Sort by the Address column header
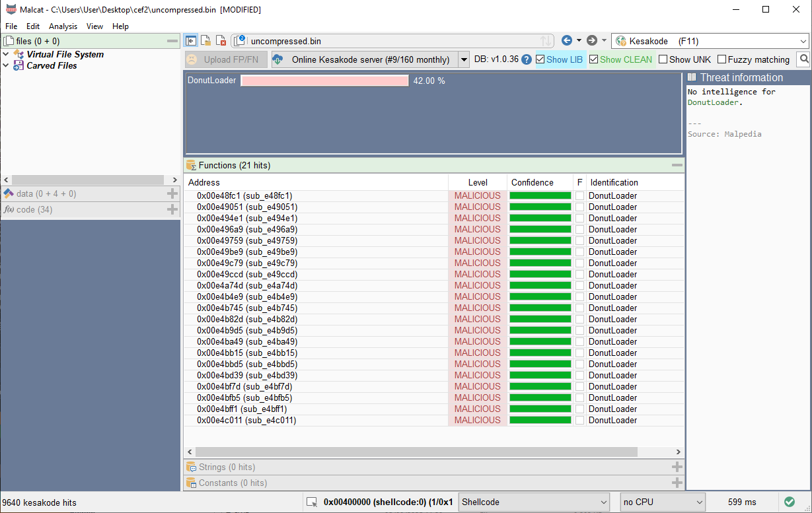The height and width of the screenshot is (513, 812). (316, 182)
